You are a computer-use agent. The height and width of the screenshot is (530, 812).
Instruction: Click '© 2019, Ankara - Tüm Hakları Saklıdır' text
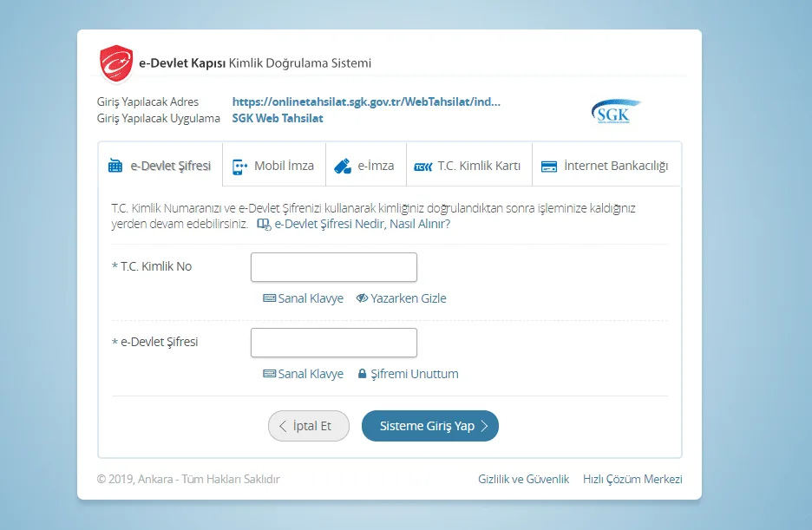188,479
